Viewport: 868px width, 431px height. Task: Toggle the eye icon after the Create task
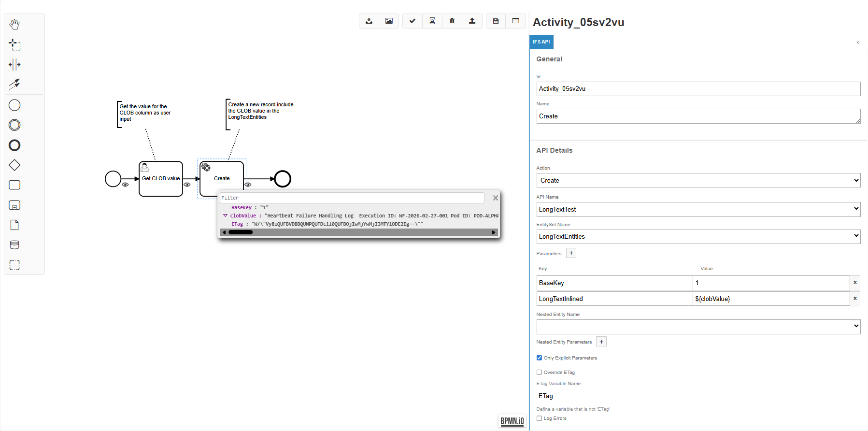[x=248, y=185]
